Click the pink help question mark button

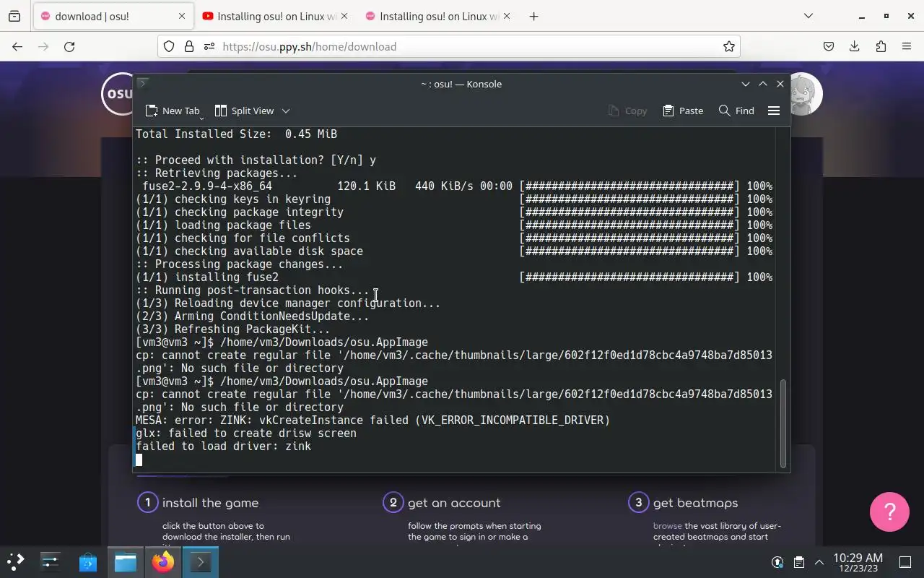(890, 512)
